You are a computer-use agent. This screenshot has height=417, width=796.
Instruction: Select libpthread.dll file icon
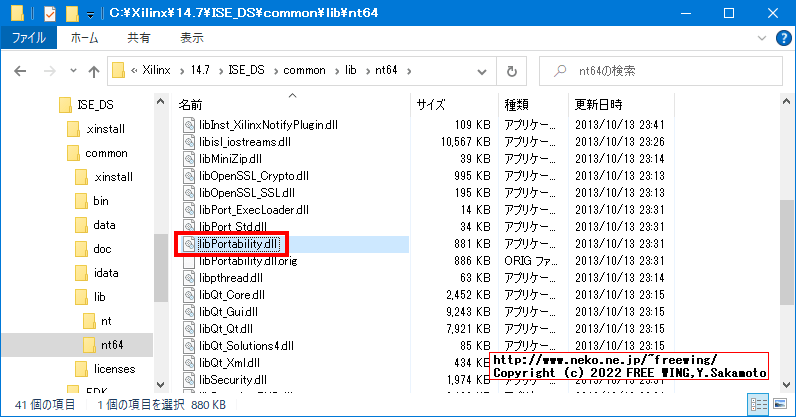[189, 278]
